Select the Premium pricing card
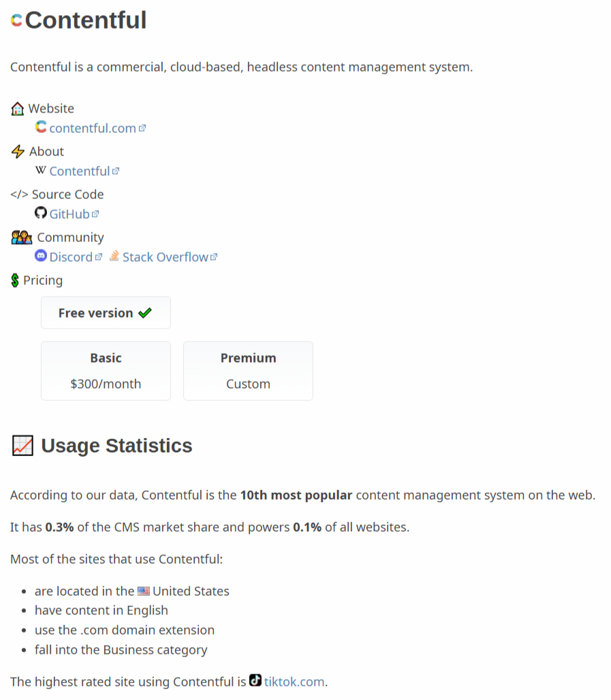This screenshot has height=700, width=611. [248, 370]
